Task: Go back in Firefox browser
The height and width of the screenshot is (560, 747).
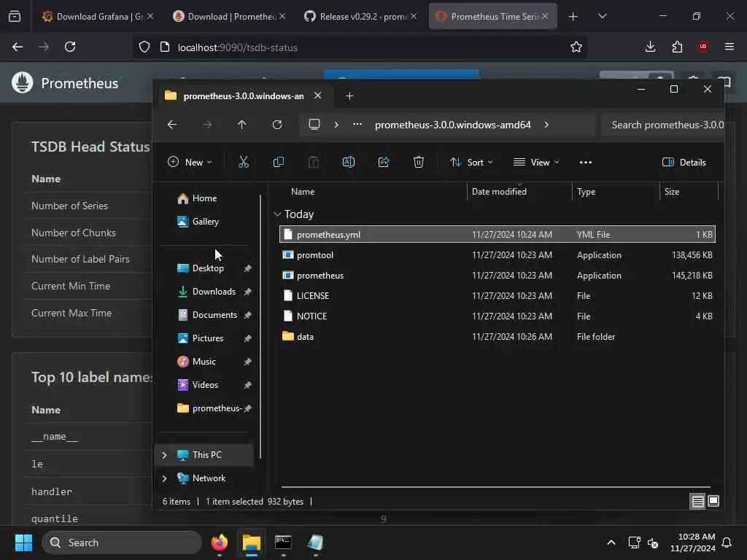Action: (18, 47)
